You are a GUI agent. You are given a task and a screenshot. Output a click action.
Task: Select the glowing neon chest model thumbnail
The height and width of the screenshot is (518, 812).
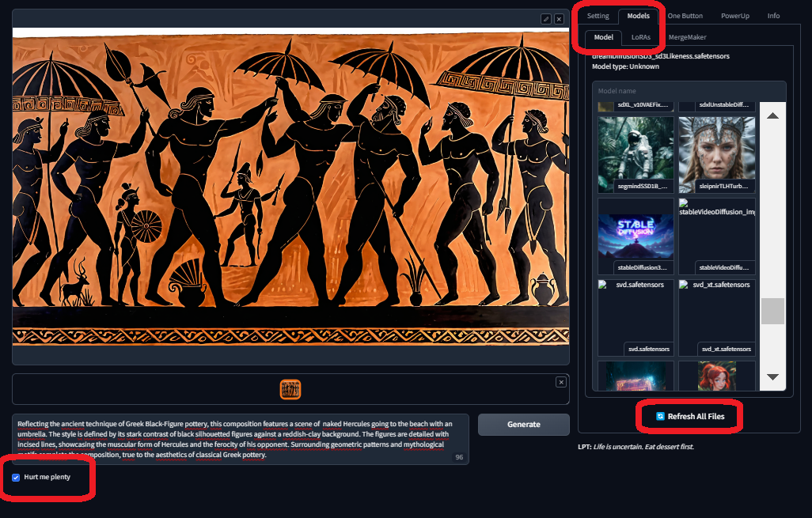(x=636, y=376)
